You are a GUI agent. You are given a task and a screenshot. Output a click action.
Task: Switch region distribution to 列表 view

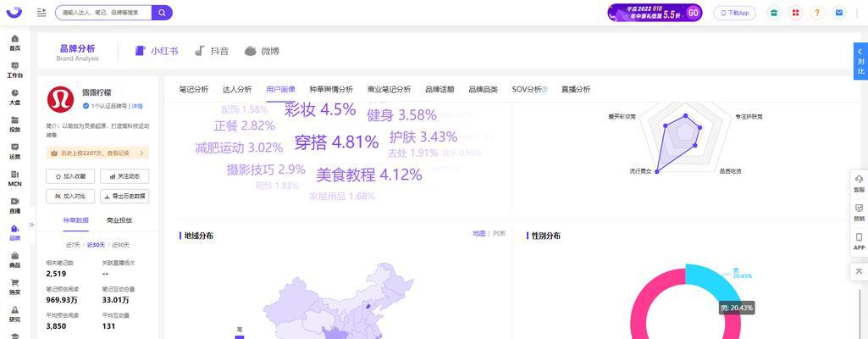point(499,234)
